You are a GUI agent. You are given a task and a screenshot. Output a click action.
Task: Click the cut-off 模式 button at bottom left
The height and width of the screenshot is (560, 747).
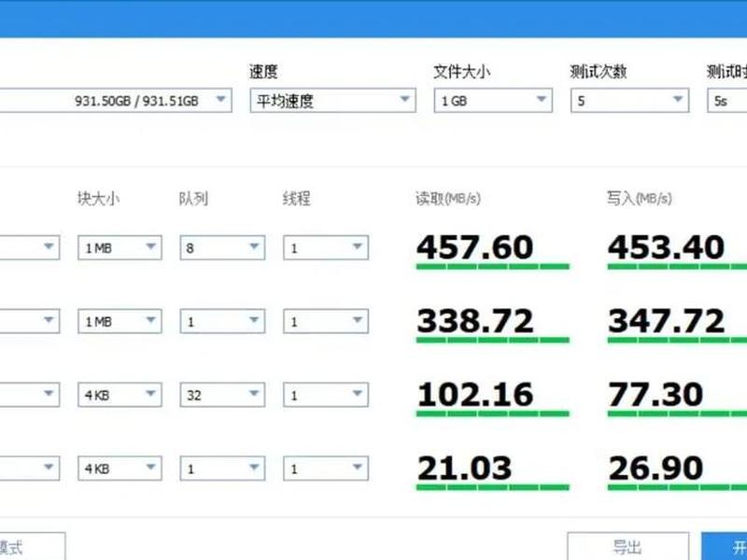(33, 547)
